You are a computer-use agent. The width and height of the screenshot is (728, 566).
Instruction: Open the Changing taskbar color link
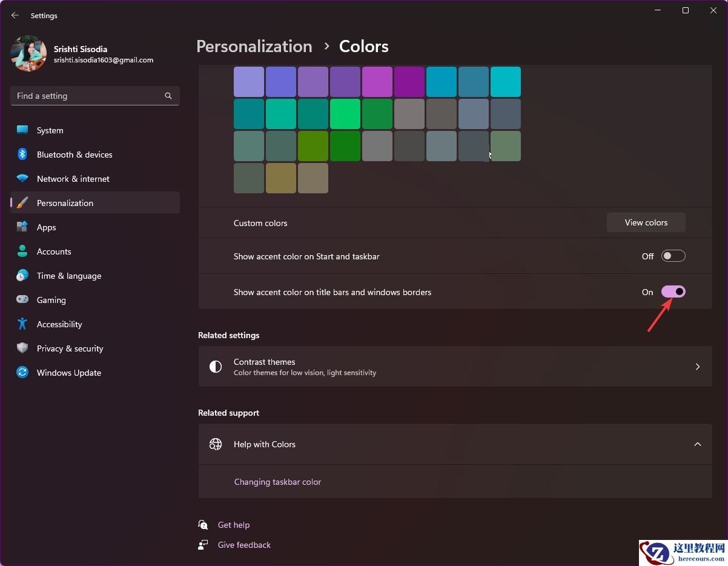(277, 482)
